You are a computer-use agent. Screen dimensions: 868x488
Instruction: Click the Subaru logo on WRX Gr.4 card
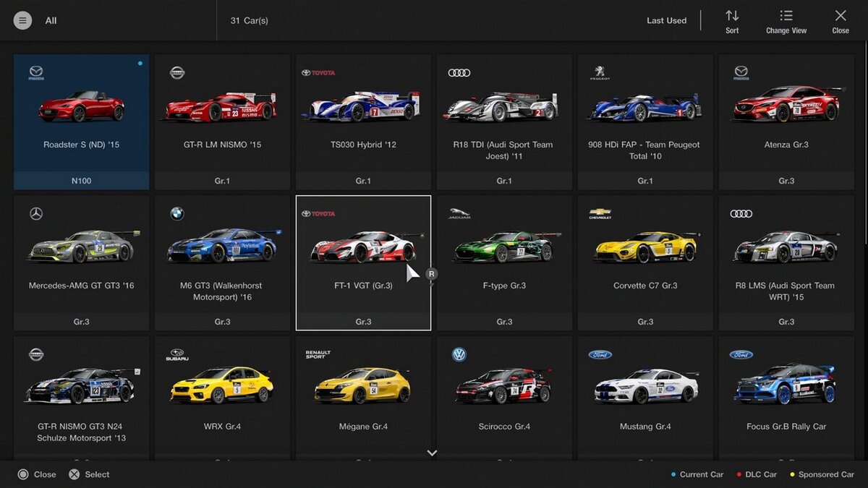click(177, 354)
